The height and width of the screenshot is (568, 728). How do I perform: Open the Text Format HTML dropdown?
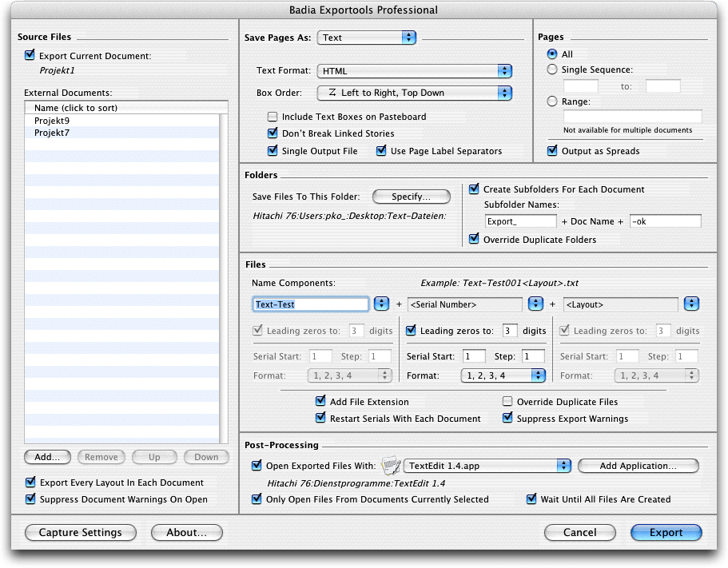pos(414,71)
